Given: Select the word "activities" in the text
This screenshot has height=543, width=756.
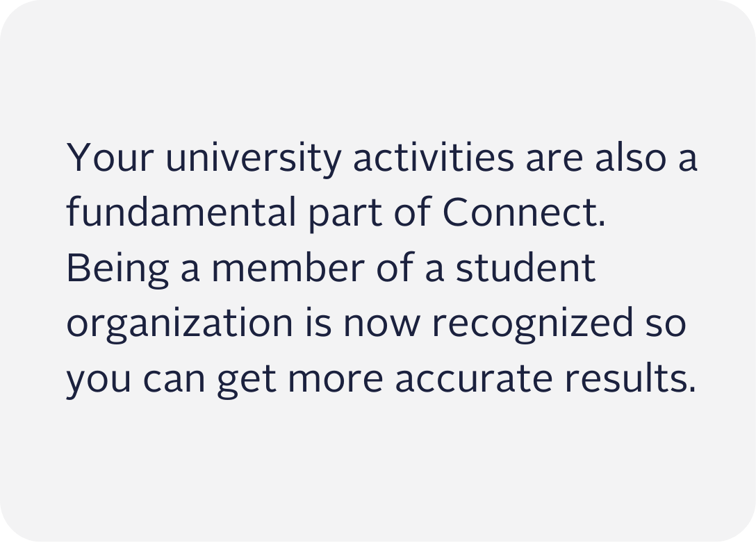Looking at the screenshot, I should [x=434, y=157].
